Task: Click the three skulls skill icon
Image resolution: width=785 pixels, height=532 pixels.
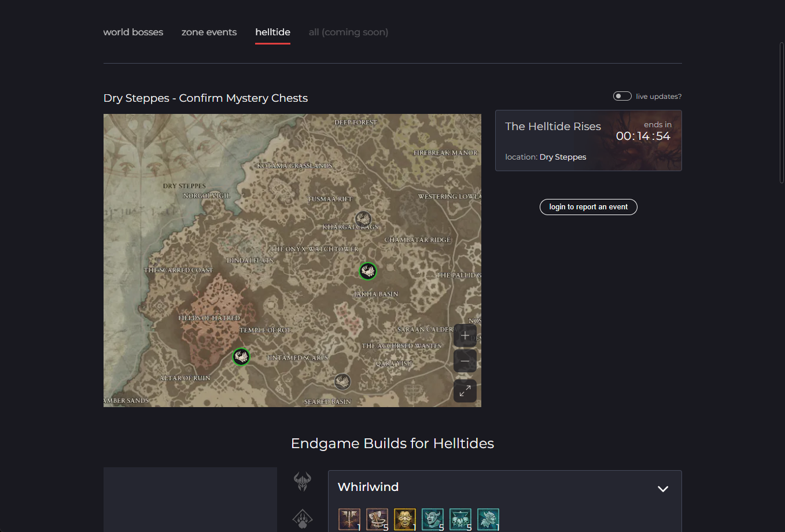Action: [x=460, y=519]
